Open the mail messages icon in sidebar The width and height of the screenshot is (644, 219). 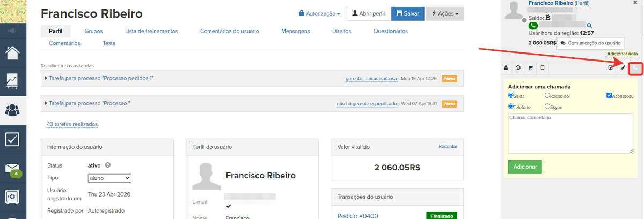[x=12, y=169]
